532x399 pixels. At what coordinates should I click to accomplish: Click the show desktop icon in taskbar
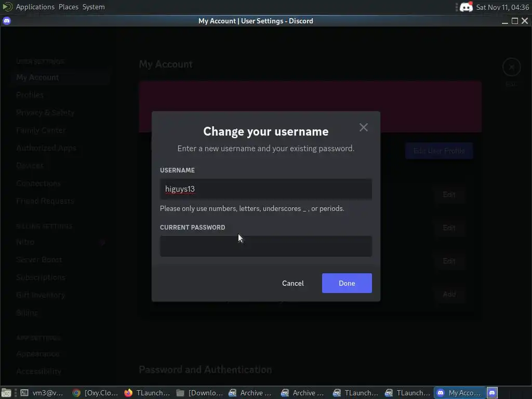(6, 393)
